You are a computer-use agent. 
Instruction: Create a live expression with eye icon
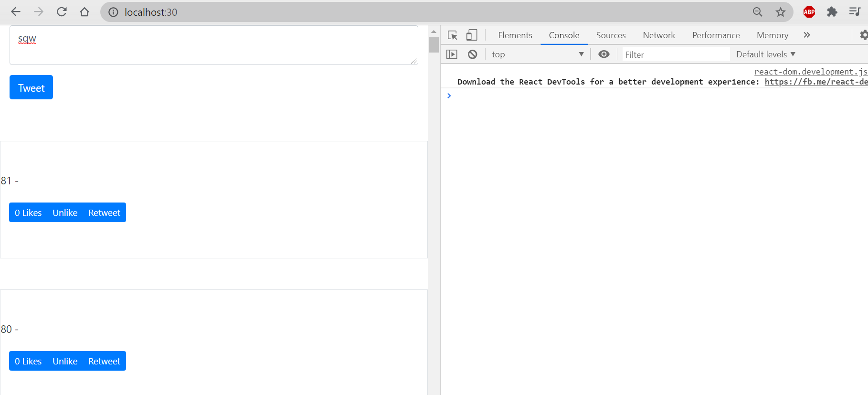point(604,54)
